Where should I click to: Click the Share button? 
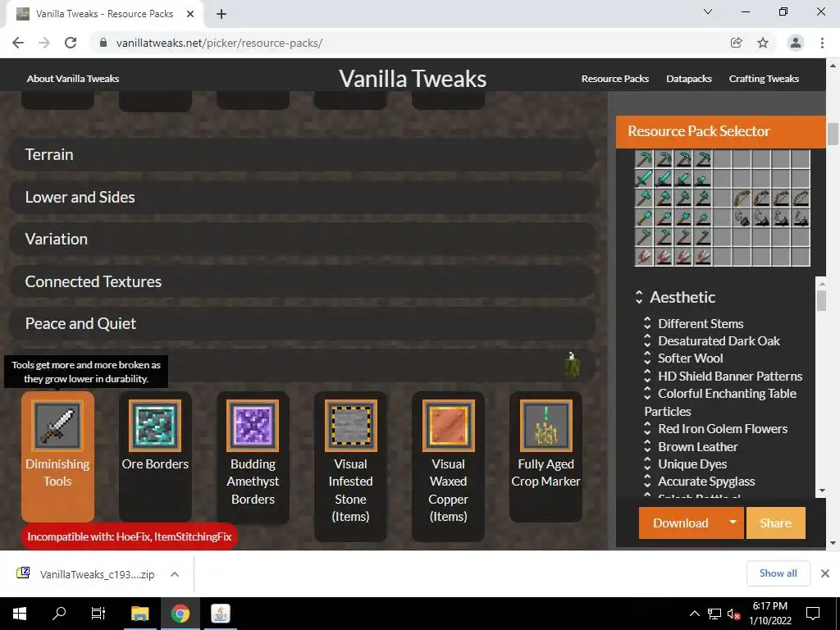775,523
